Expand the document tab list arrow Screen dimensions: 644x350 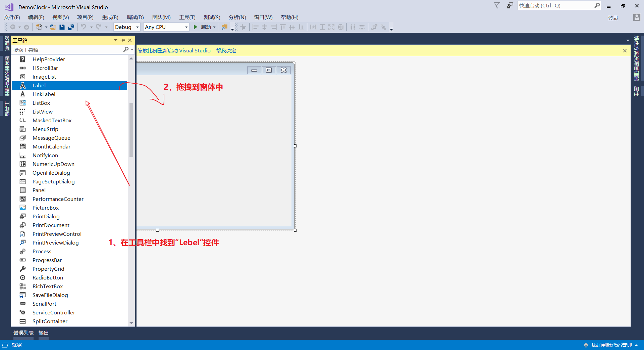628,40
